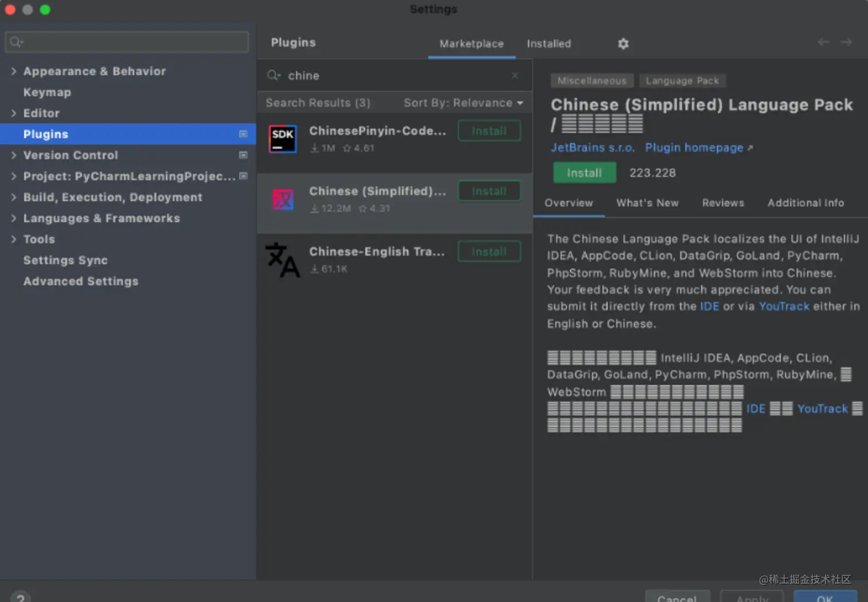
Task: Select the Chinese-English Tra... search result name
Action: point(377,251)
